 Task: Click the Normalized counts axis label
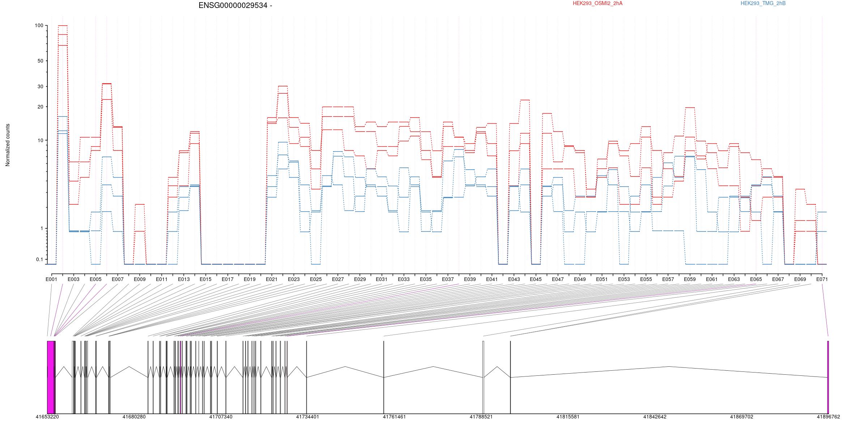click(8, 145)
